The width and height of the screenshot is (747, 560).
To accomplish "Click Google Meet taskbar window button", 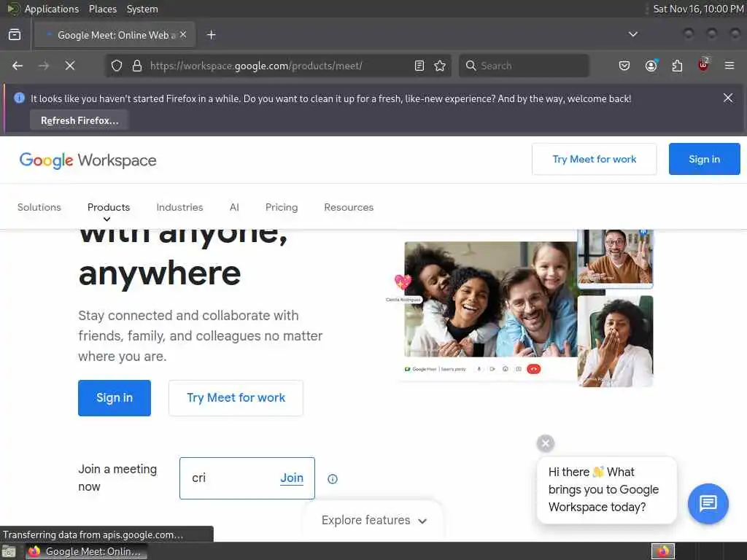I will [x=86, y=551].
